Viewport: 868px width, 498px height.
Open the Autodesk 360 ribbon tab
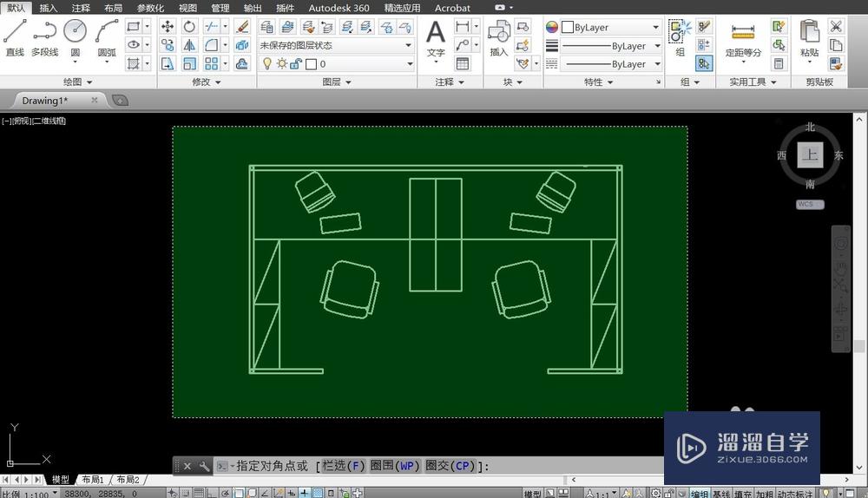click(339, 8)
